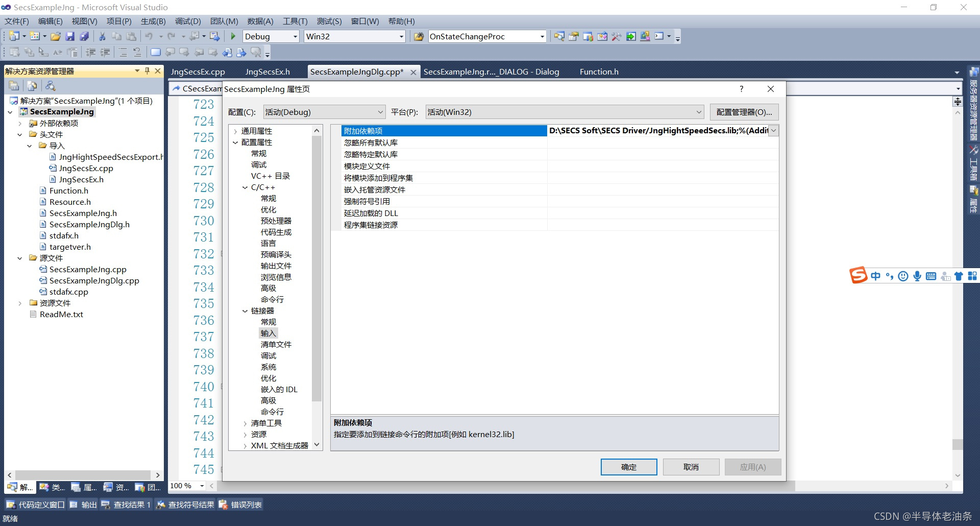Open the 配置(C) configuration dropdown
The width and height of the screenshot is (980, 526).
pos(324,112)
